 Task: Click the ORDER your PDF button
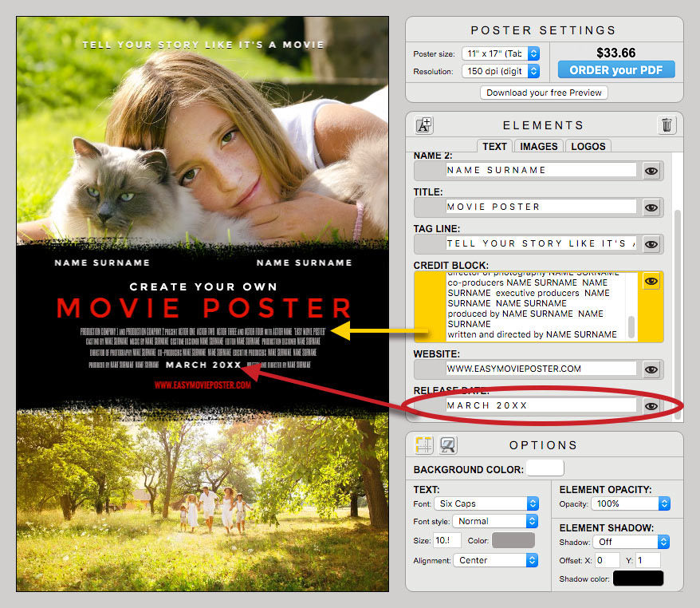615,70
